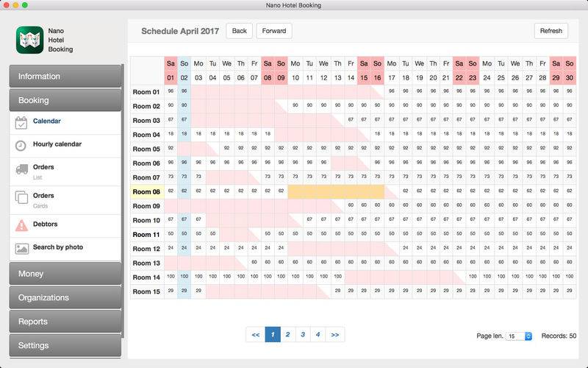
Task: Click the Orders Cards stacked-pages icon
Action: (x=21, y=197)
